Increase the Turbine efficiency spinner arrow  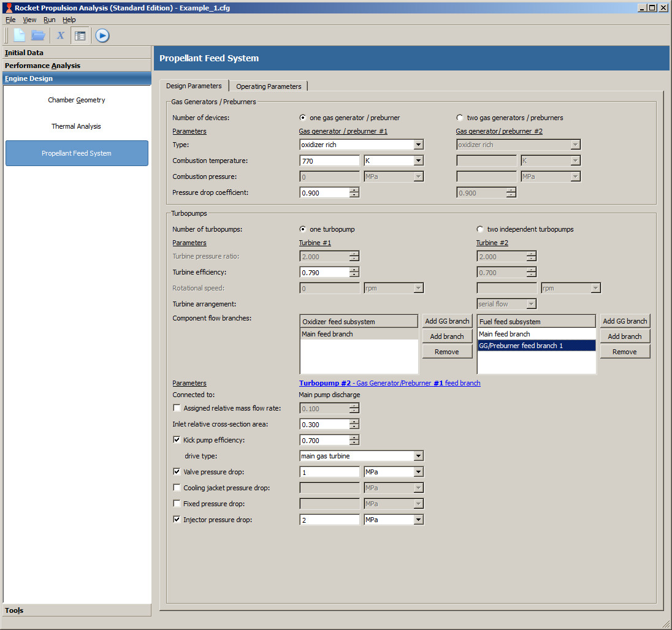[354, 270]
